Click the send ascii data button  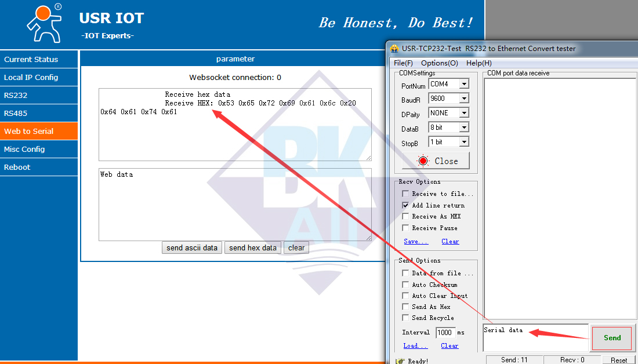(x=192, y=247)
